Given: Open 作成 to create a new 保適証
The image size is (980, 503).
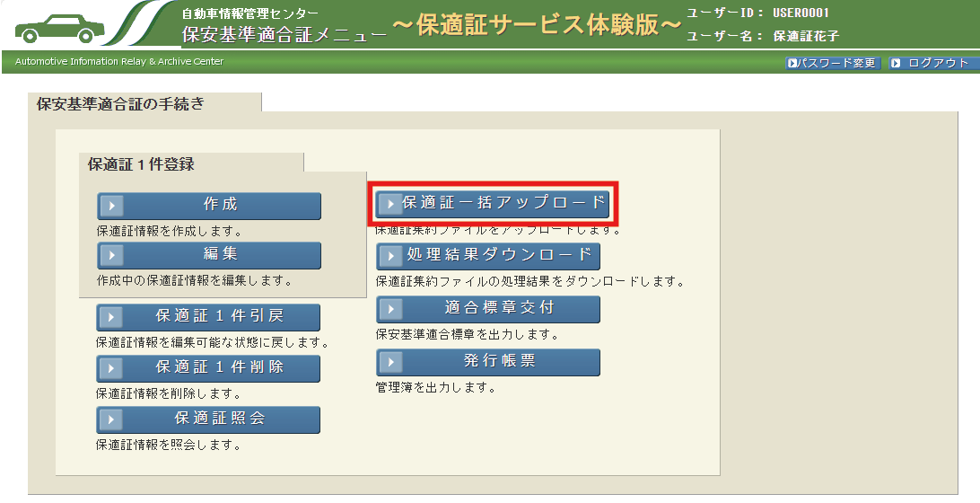Looking at the screenshot, I should 209,206.
